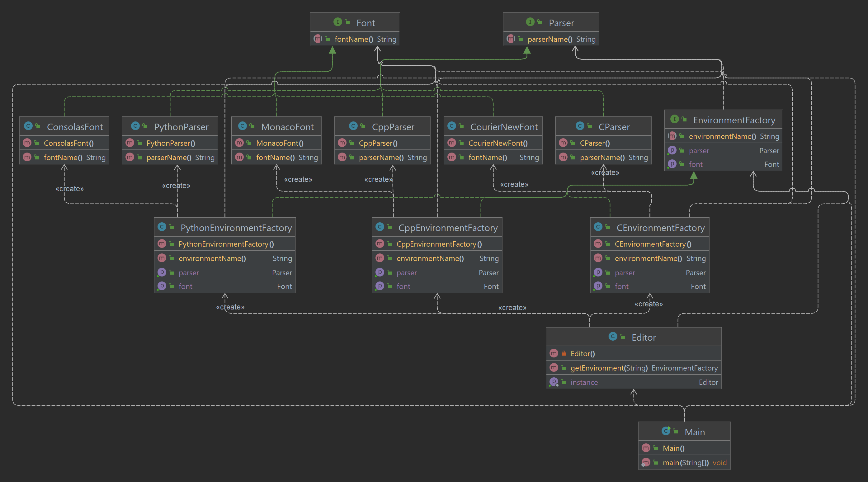Click the «create» label below ConsolasFont
Screen dimensions: 868x482
pyautogui.click(x=69, y=189)
